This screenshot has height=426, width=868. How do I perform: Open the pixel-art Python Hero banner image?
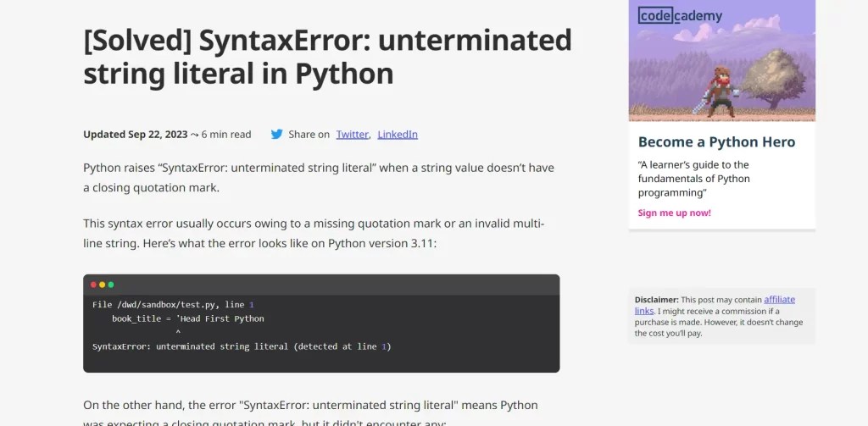(x=722, y=60)
